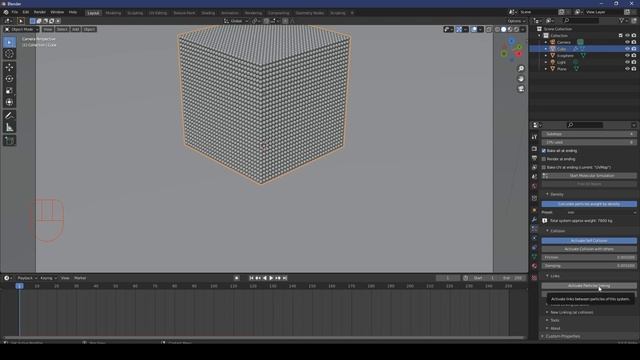This screenshot has width=640, height=360.
Task: Click the Damping value slider
Action: [589, 266]
